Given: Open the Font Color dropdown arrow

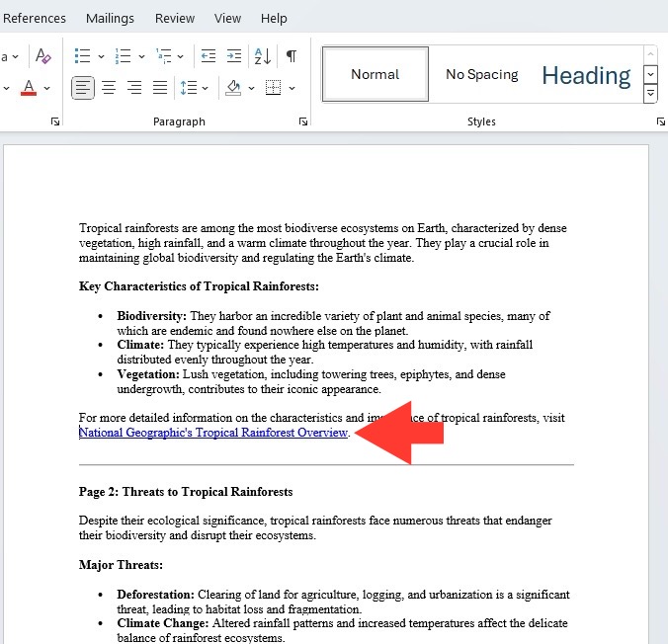Looking at the screenshot, I should pyautogui.click(x=46, y=88).
